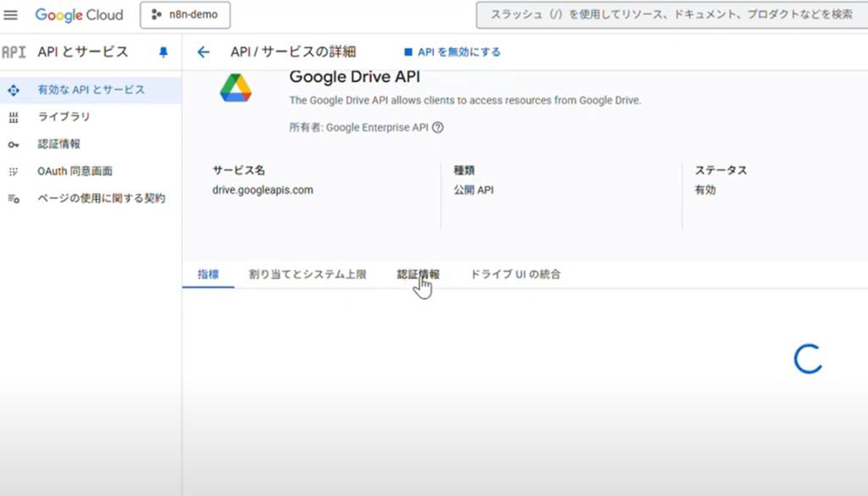The height and width of the screenshot is (496, 868).
Task: Click the OAuth同意画面 sidebar icon
Action: (x=14, y=171)
